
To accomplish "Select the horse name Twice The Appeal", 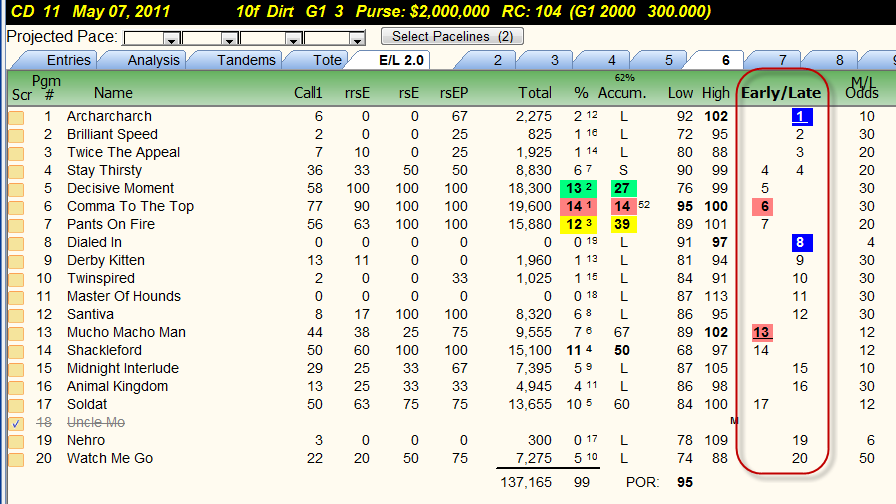I will coord(123,153).
